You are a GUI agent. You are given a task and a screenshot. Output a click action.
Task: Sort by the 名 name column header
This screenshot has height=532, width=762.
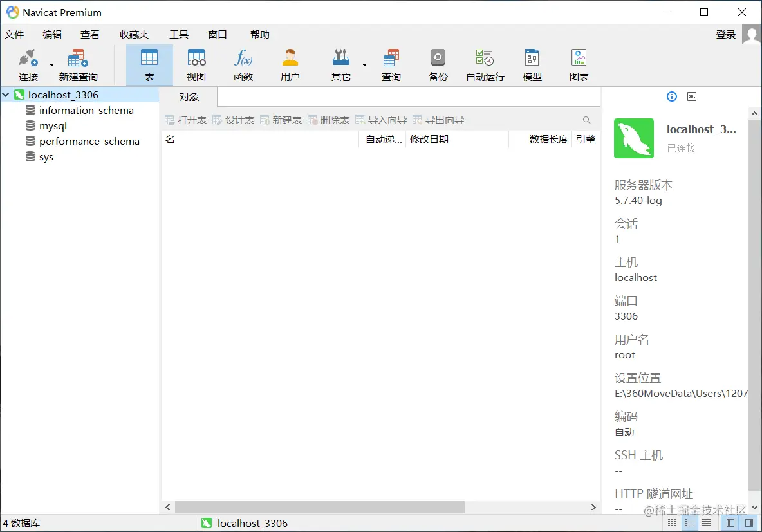click(260, 140)
